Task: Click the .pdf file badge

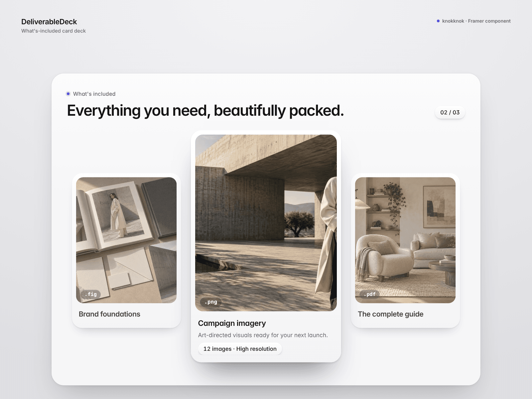Action: point(369,294)
